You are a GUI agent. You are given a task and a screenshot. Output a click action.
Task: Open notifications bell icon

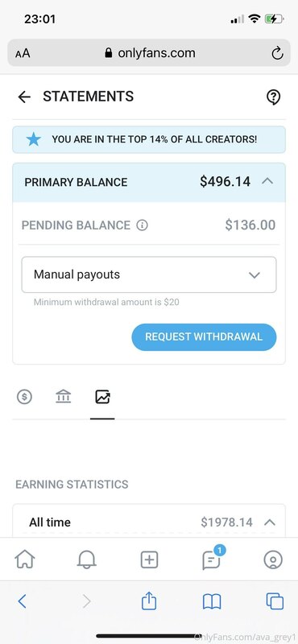[x=87, y=559]
